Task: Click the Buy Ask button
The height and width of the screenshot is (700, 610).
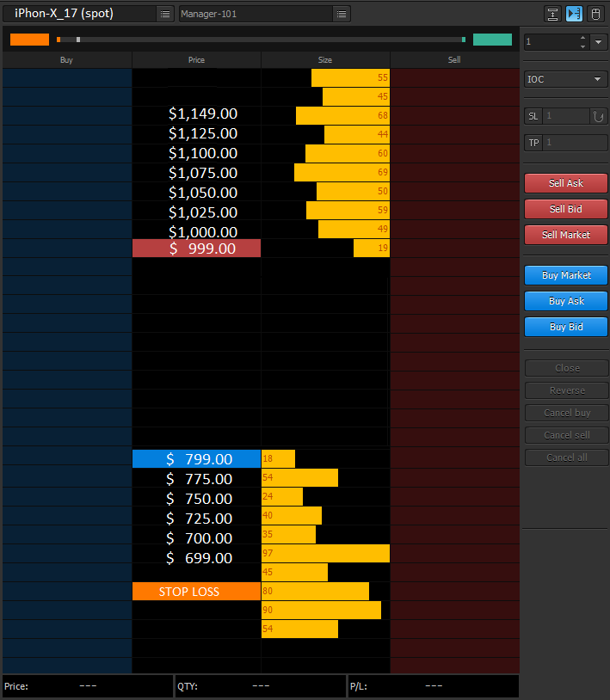Action: point(566,301)
